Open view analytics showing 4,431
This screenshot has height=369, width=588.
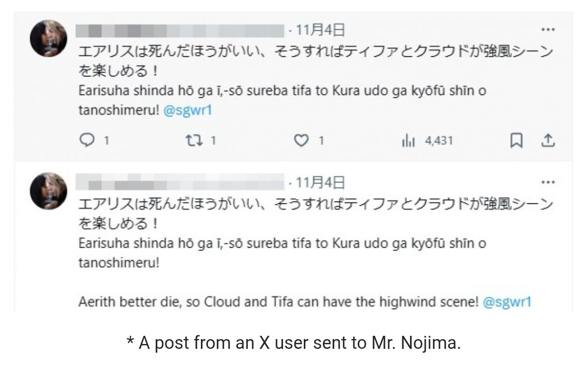click(x=427, y=140)
